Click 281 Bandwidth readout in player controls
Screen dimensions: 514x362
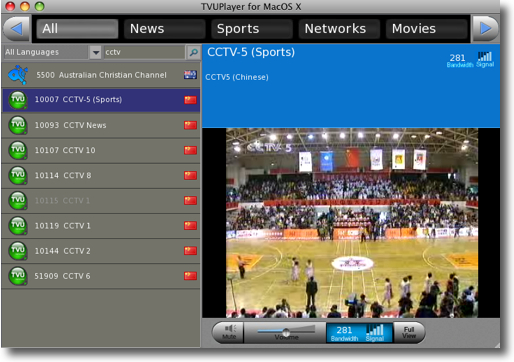tap(344, 334)
